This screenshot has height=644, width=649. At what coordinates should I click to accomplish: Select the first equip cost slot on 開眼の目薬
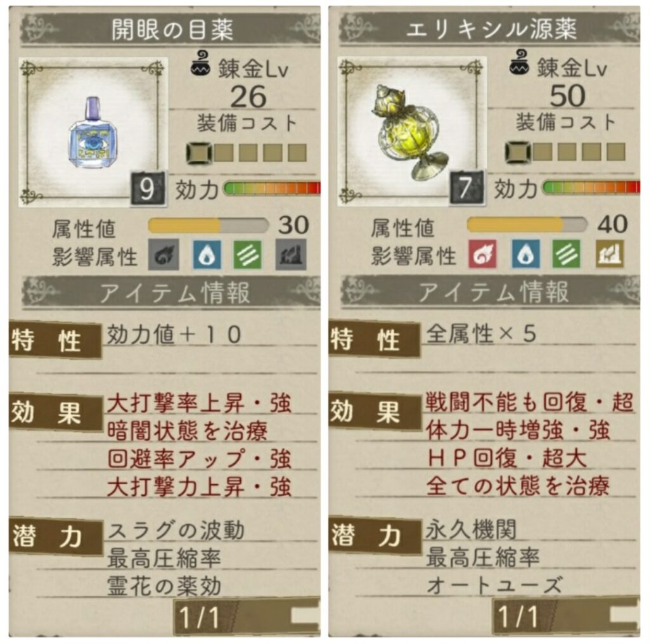point(199,153)
